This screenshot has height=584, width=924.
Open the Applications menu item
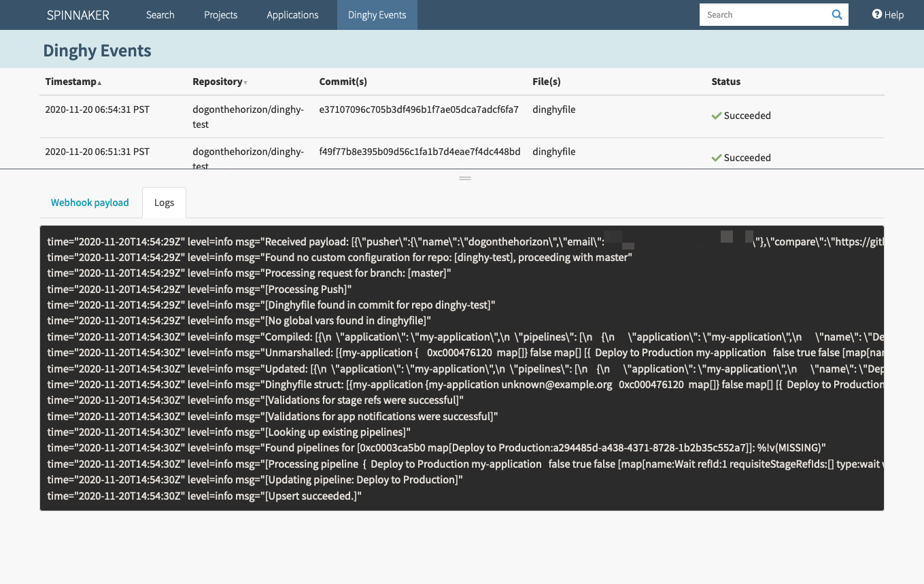(292, 15)
